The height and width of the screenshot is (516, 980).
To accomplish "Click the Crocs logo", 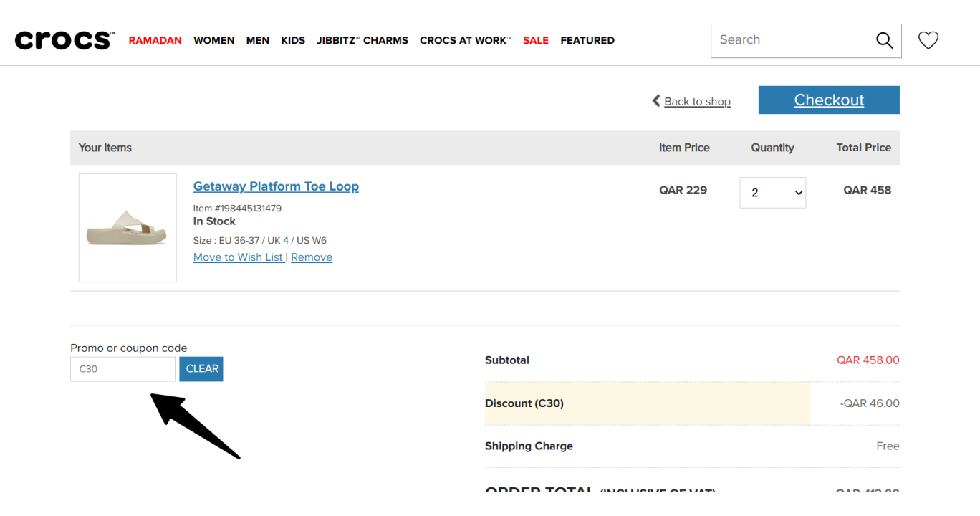I will [x=64, y=40].
